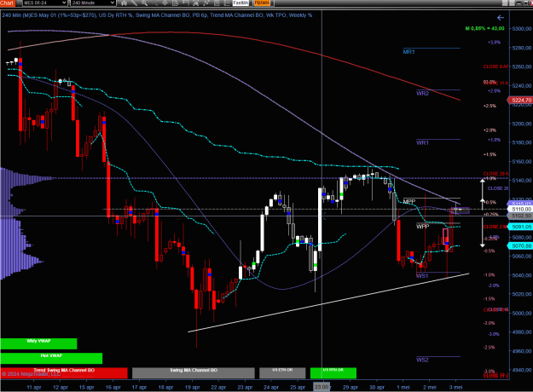
Task: Toggle the Hist VWAP green button
Action: 51,358
